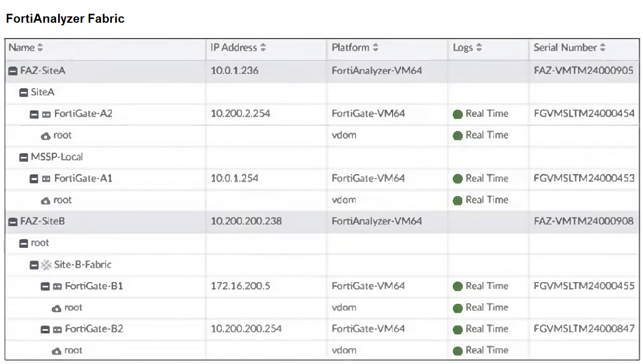Collapse the SiteA ADOM group
Image resolution: width=643 pixels, height=364 pixels.
click(x=23, y=93)
